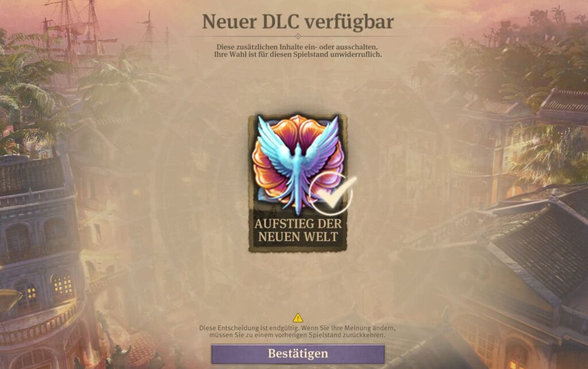Click the 'AUFSTIEG DER NEUEN WELT' card label
This screenshot has height=369, width=588.
pos(298,230)
